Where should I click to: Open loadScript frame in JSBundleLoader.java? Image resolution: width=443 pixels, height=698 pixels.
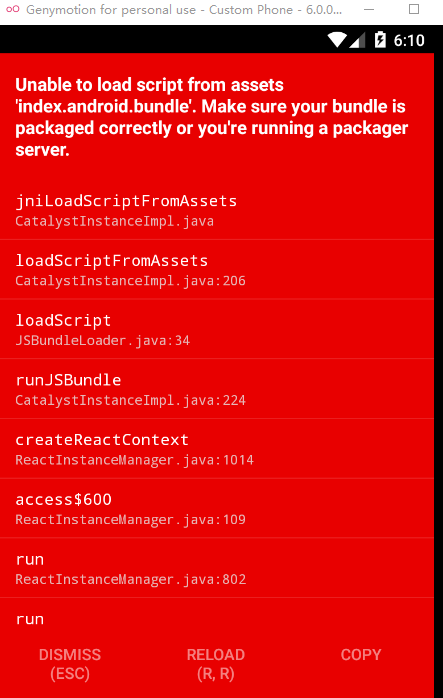(217, 329)
